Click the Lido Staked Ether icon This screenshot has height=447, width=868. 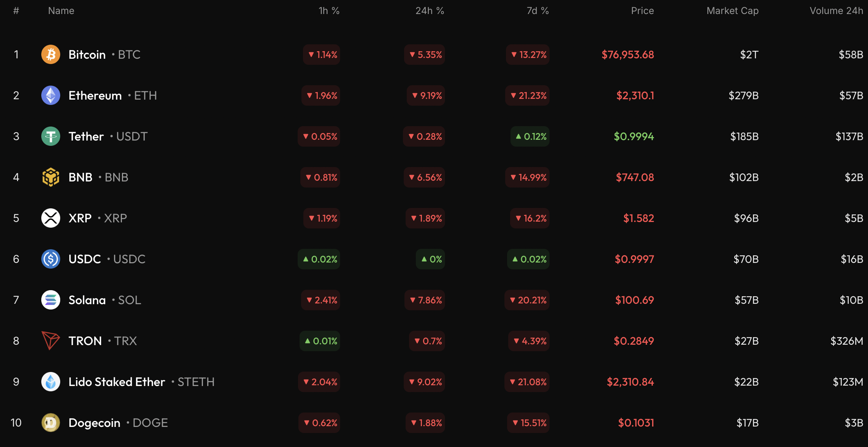pyautogui.click(x=51, y=382)
